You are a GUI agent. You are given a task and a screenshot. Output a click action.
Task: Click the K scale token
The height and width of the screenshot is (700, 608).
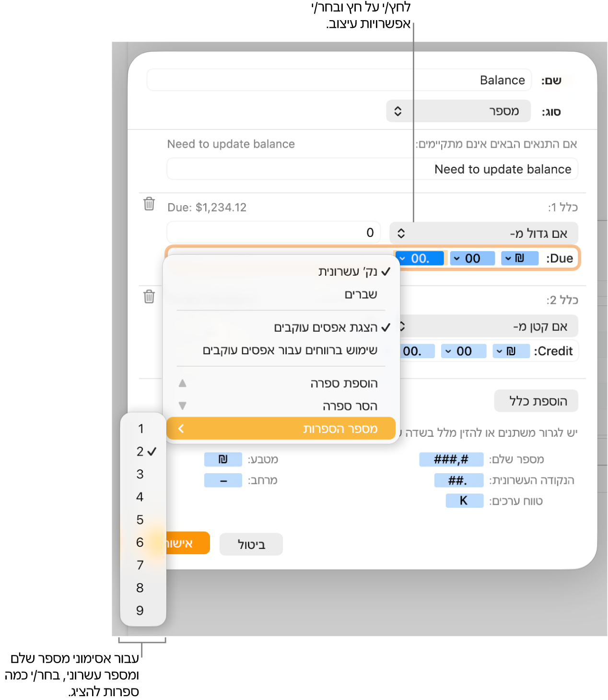tap(464, 501)
